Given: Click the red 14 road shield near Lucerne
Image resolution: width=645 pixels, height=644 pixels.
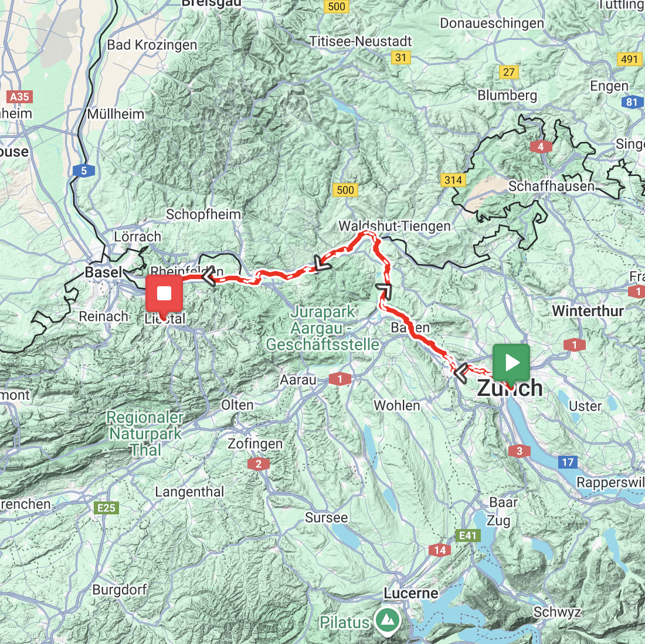Looking at the screenshot, I should tap(439, 550).
